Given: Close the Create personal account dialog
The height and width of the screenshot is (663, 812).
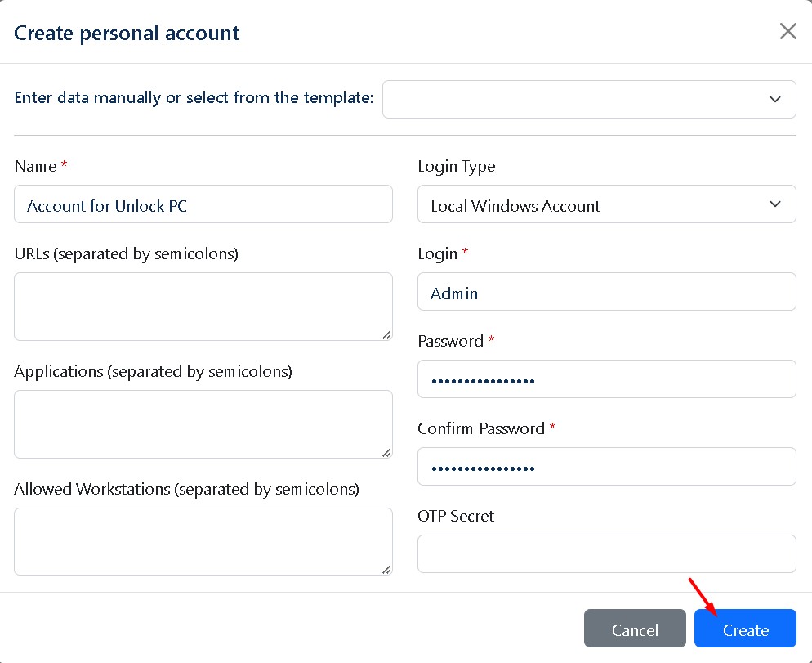Looking at the screenshot, I should (x=787, y=32).
